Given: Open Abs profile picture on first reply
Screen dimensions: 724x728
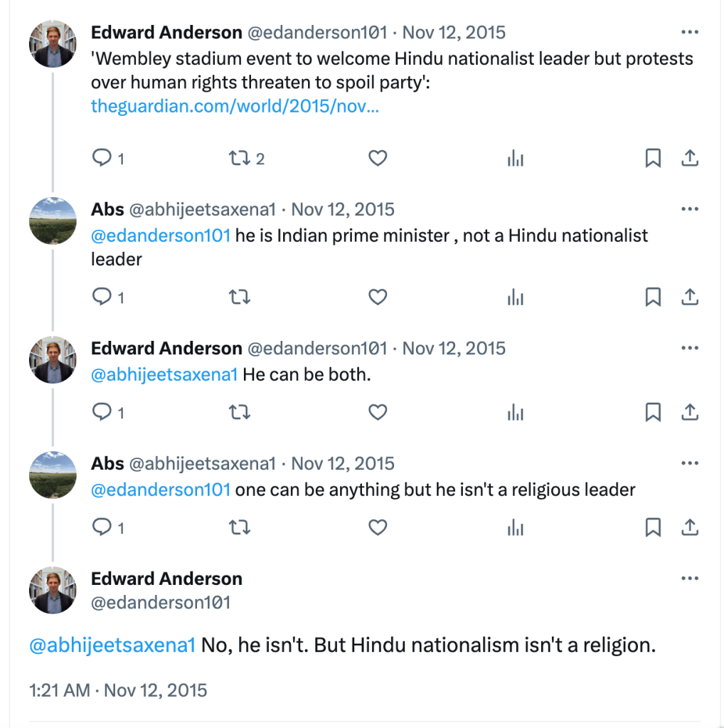Looking at the screenshot, I should pos(53,221).
